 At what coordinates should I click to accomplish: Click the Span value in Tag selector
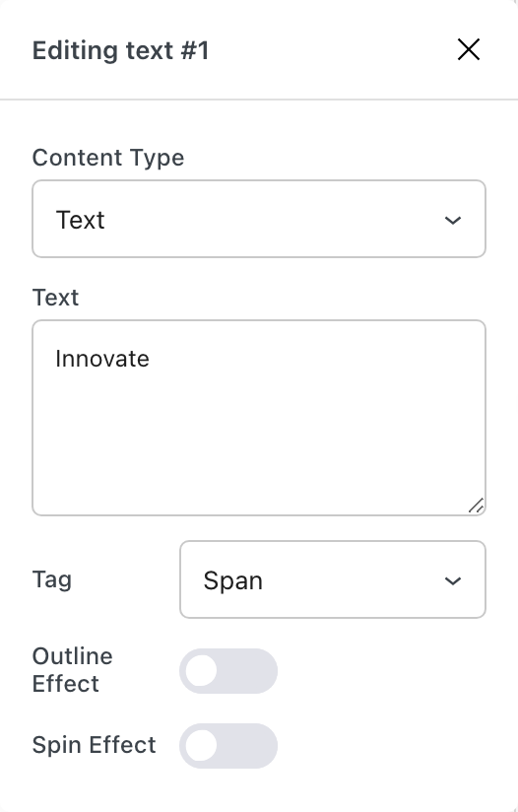point(232,580)
